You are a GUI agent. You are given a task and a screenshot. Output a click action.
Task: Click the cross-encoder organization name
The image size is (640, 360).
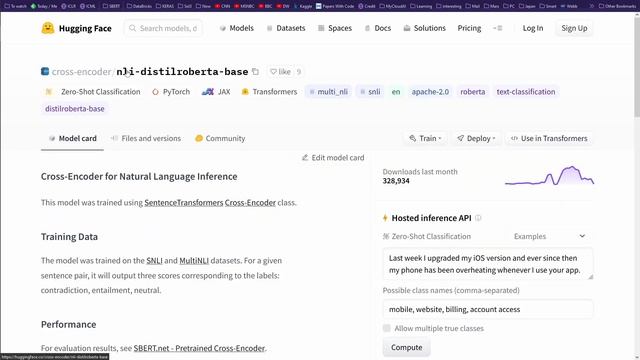81,71
